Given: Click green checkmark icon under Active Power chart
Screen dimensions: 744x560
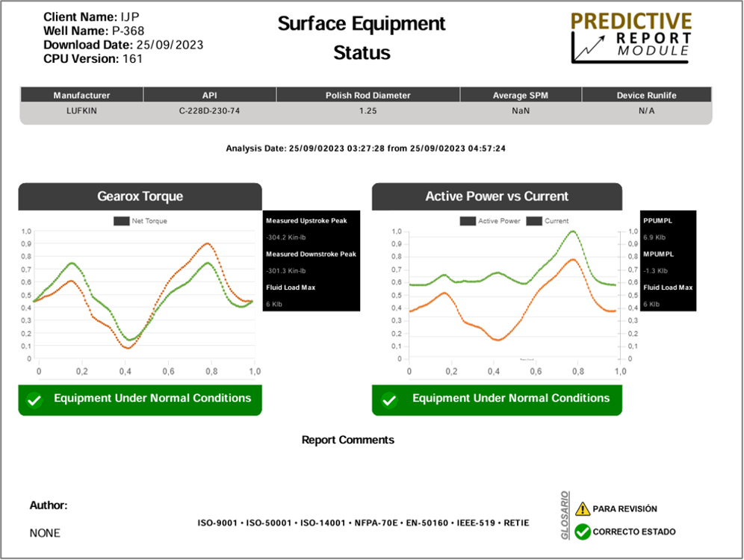Looking at the screenshot, I should (388, 400).
